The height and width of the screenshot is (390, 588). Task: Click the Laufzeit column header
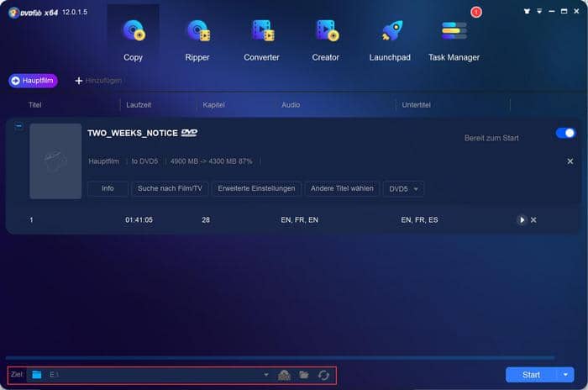coord(139,105)
